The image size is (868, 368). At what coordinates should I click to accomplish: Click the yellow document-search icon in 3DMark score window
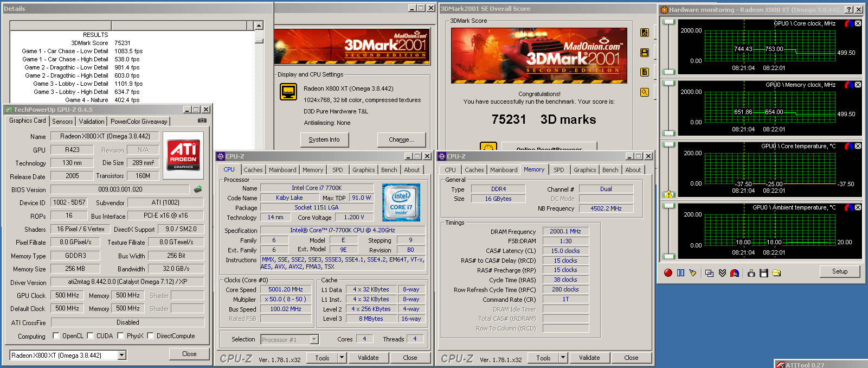click(x=645, y=72)
